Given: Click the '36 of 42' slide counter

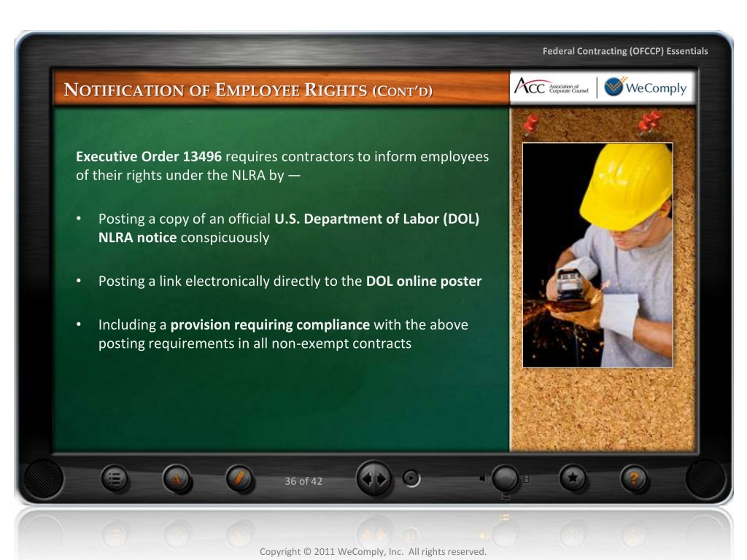Looking at the screenshot, I should pos(303,481).
